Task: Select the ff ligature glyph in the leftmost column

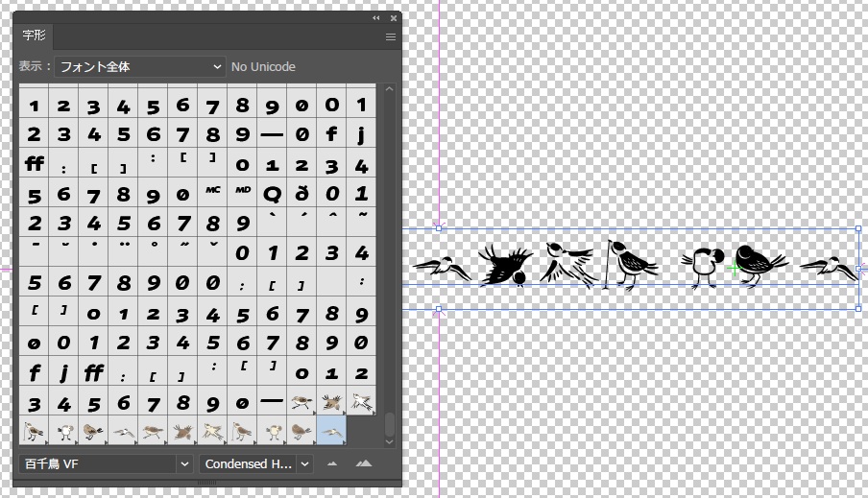Action: [35, 163]
